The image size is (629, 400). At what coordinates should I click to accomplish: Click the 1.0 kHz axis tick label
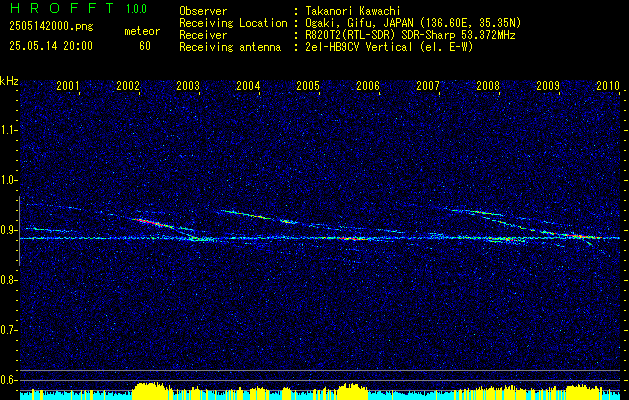coord(8,180)
